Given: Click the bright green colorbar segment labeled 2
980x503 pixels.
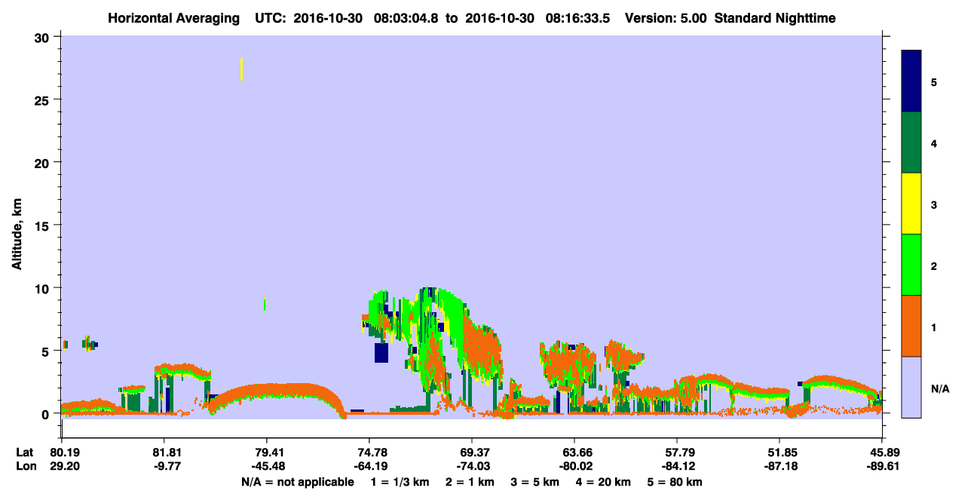Looking at the screenshot, I should pos(911,265).
